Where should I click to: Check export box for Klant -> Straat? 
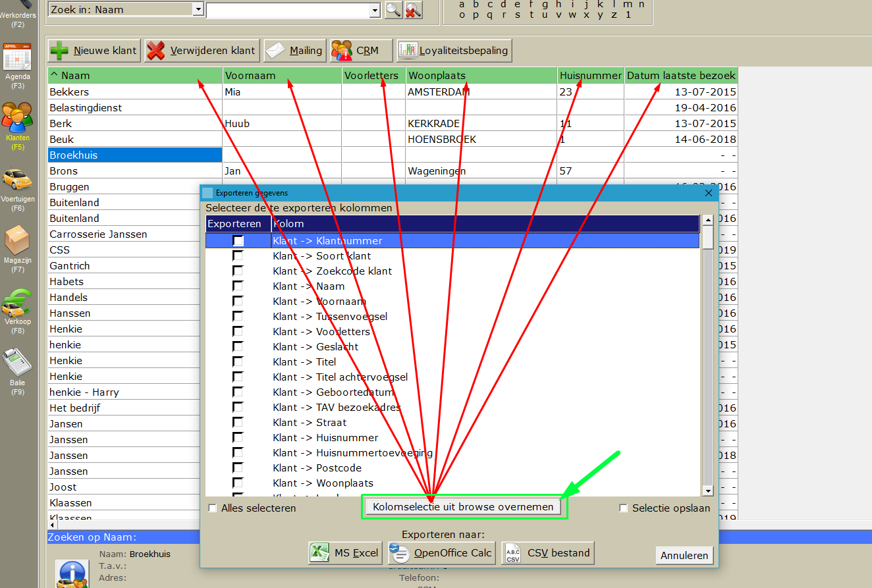tap(238, 423)
